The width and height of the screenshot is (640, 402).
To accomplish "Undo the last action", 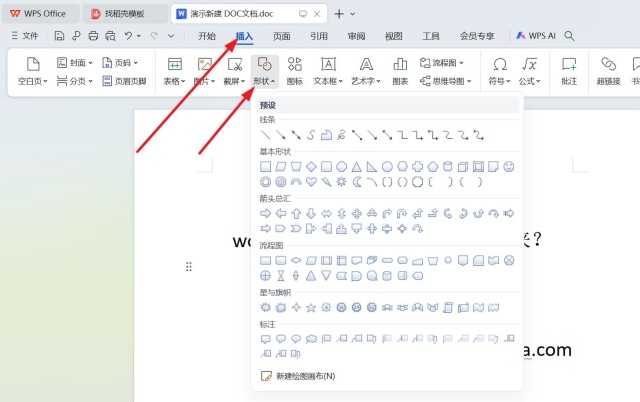I will [129, 36].
